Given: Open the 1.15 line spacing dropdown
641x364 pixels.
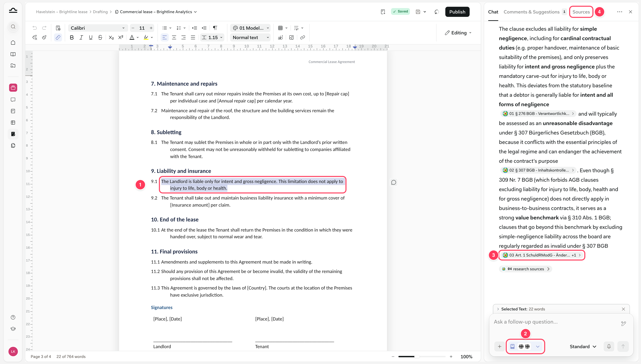Looking at the screenshot, I should pyautogui.click(x=212, y=37).
